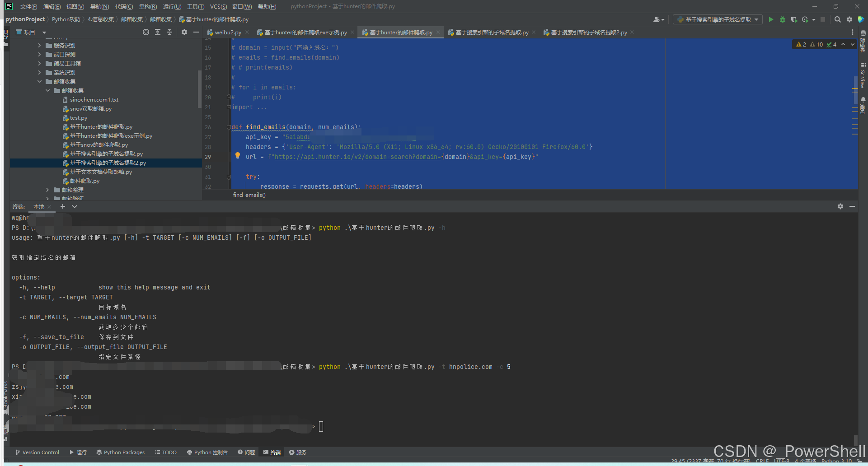Expand the 系统识别 folder
This screenshot has height=466, width=868.
coord(39,72)
